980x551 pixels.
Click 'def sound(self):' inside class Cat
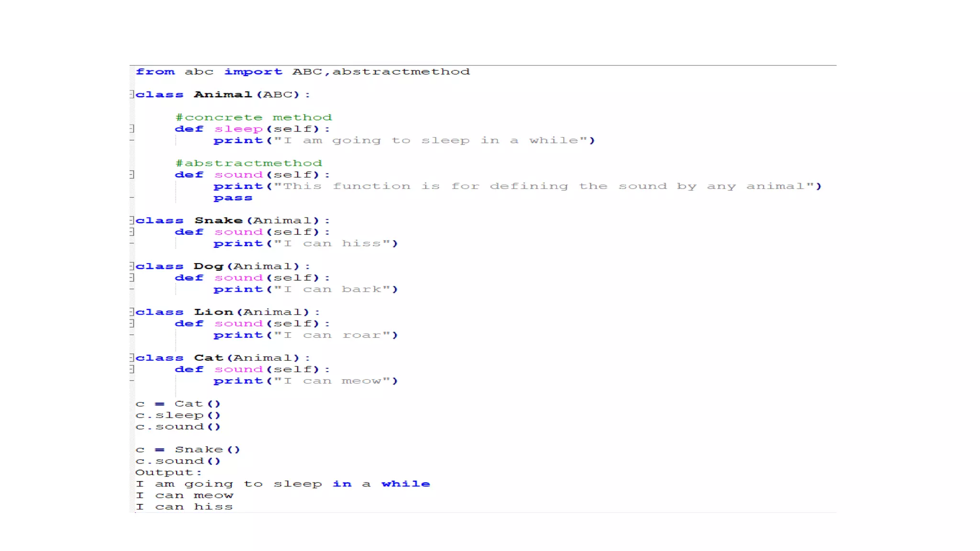pyautogui.click(x=252, y=370)
